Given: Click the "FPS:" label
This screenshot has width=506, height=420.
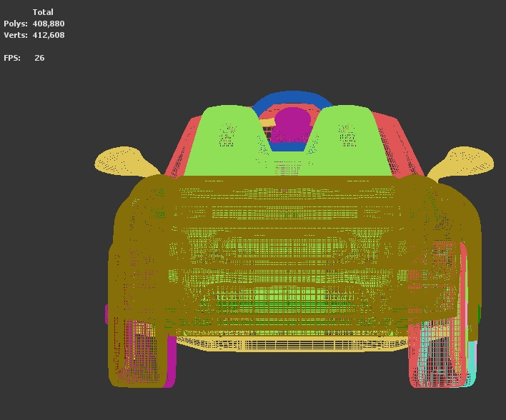Looking at the screenshot, I should pos(12,58).
